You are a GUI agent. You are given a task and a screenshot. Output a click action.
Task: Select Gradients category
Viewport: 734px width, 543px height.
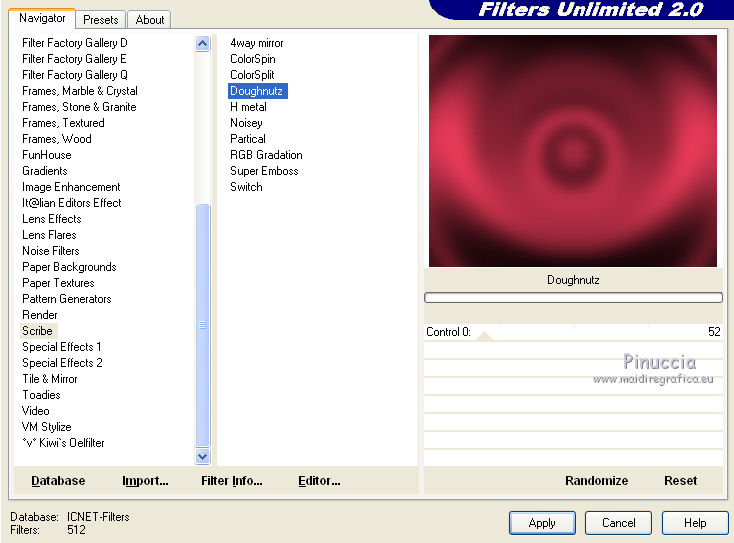point(44,171)
